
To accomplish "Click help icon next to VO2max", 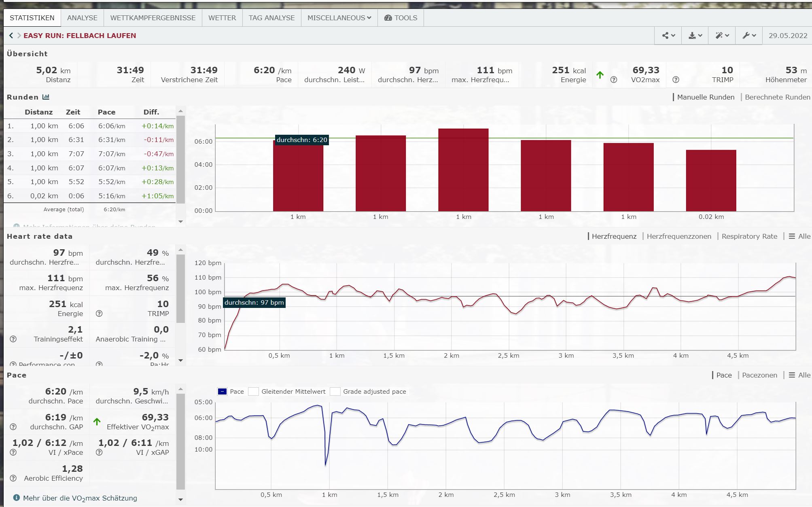I will [614, 80].
